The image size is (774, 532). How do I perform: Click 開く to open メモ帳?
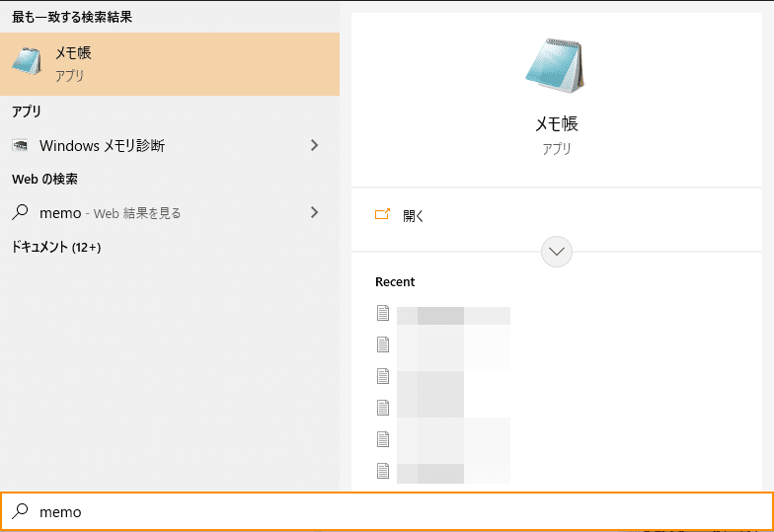[557, 215]
